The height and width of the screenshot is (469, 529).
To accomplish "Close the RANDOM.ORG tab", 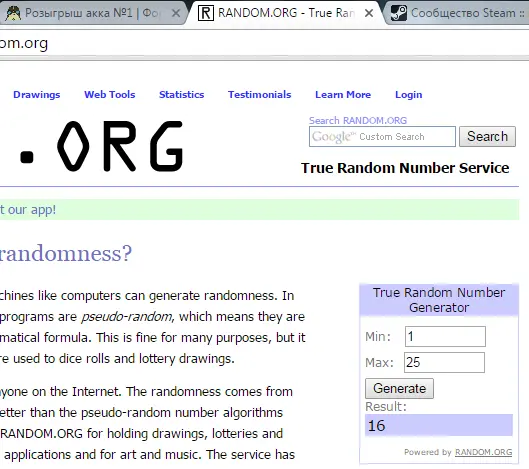I will click(x=369, y=13).
